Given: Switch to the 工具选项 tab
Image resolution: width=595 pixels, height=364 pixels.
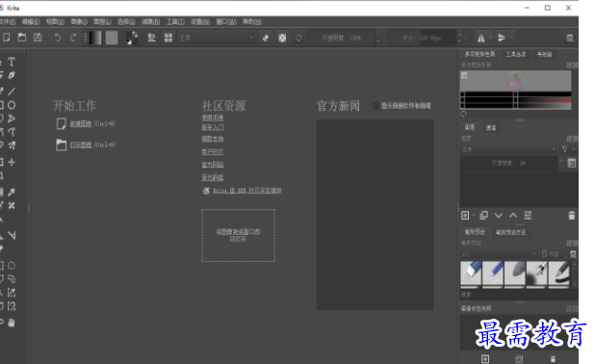Looking at the screenshot, I should [x=516, y=54].
